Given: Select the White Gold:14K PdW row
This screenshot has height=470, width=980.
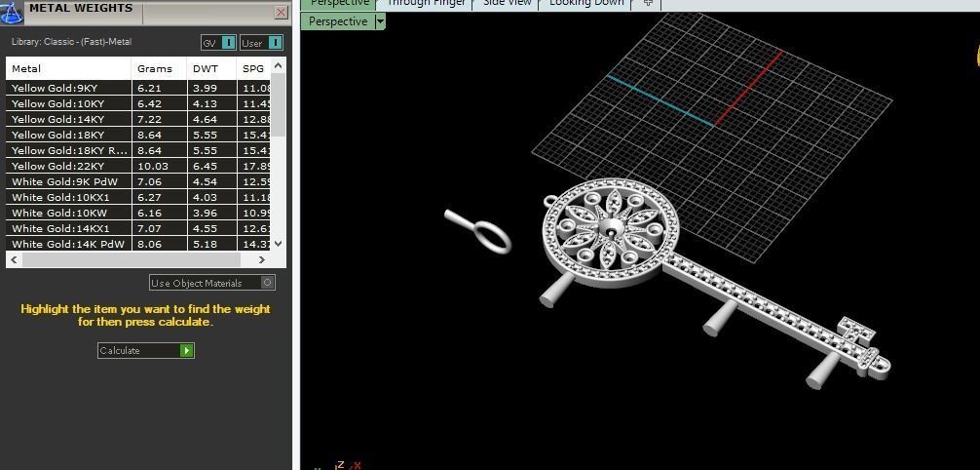Looking at the screenshot, I should [138, 244].
